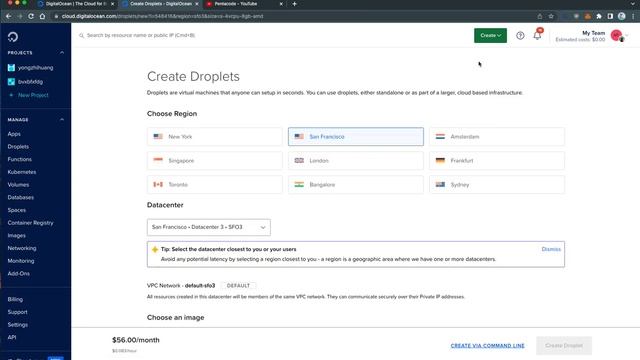The image size is (640, 360).
Task: Reload the page with the browser refresh icon
Action: tap(31, 16)
